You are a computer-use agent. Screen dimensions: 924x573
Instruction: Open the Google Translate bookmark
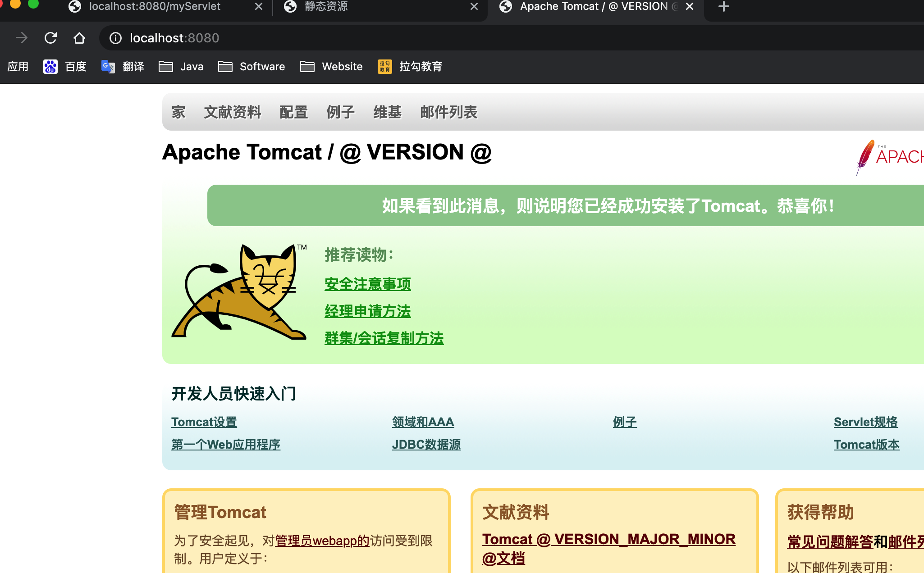123,67
